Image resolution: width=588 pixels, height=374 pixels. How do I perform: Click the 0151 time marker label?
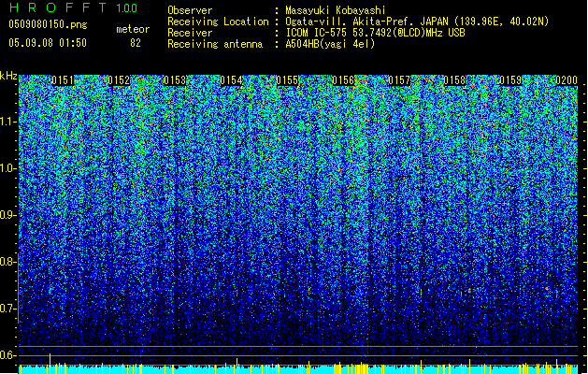pyautogui.click(x=63, y=80)
